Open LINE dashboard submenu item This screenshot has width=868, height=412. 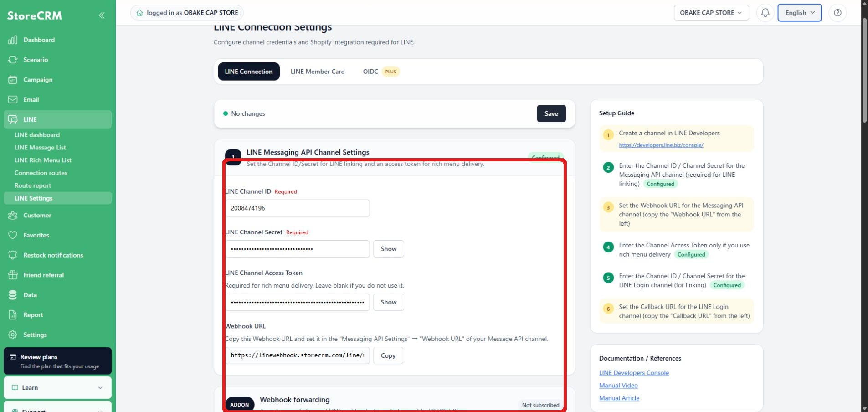(37, 135)
